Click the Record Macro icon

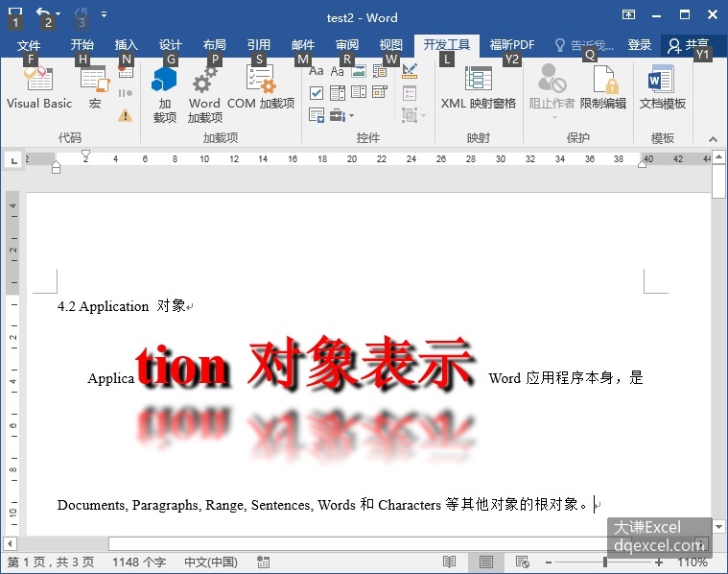126,71
